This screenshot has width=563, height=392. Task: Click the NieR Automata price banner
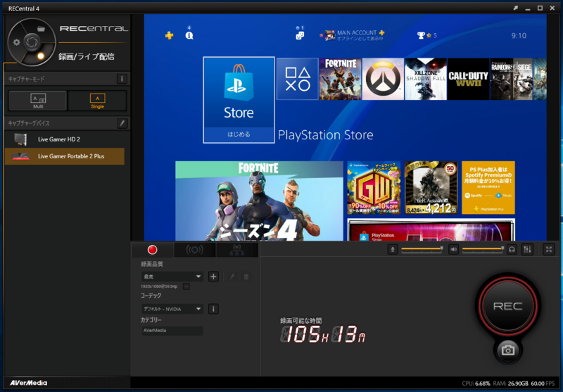coord(431,188)
